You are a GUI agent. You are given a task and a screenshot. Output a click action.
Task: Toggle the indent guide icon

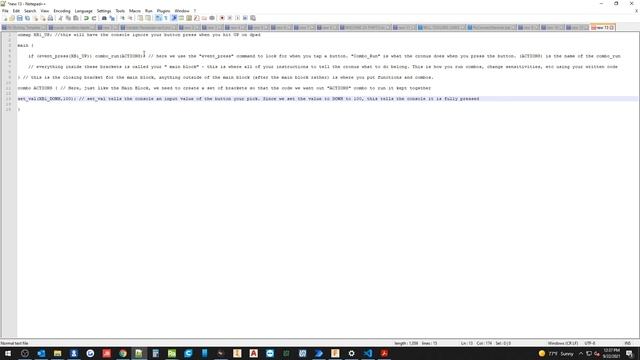[x=173, y=18]
